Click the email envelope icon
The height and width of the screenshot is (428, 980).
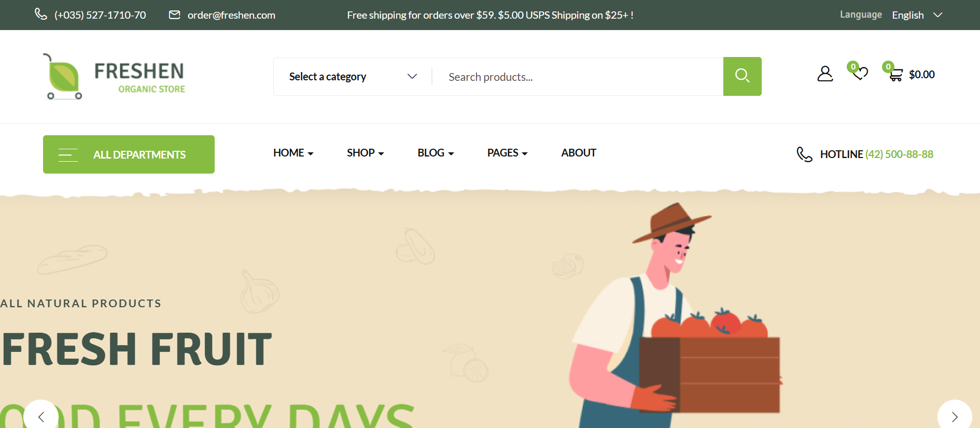(175, 15)
